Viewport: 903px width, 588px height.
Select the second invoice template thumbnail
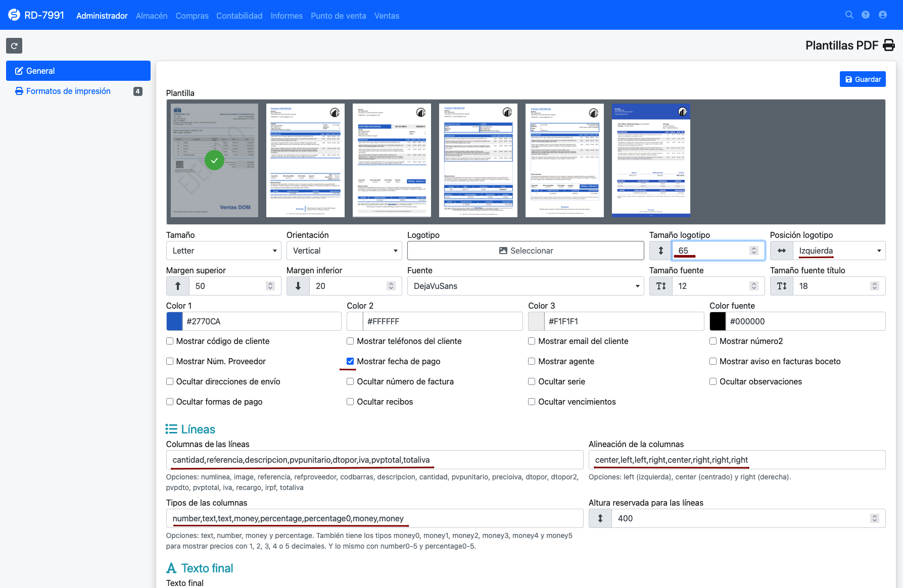tap(305, 160)
